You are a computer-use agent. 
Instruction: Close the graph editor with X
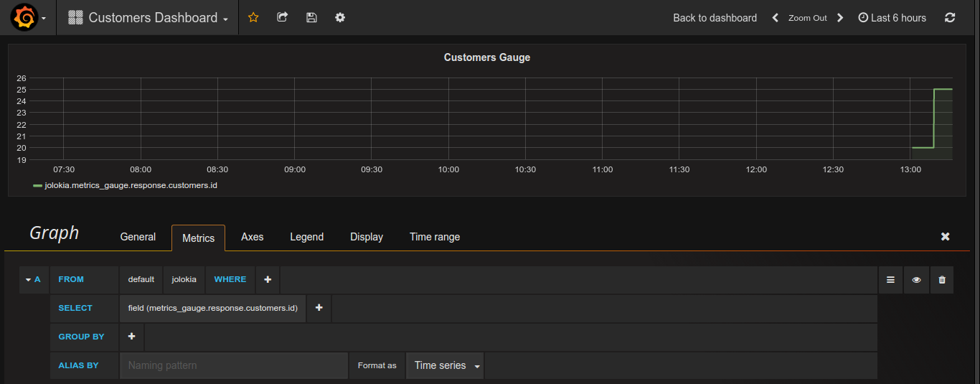tap(946, 236)
